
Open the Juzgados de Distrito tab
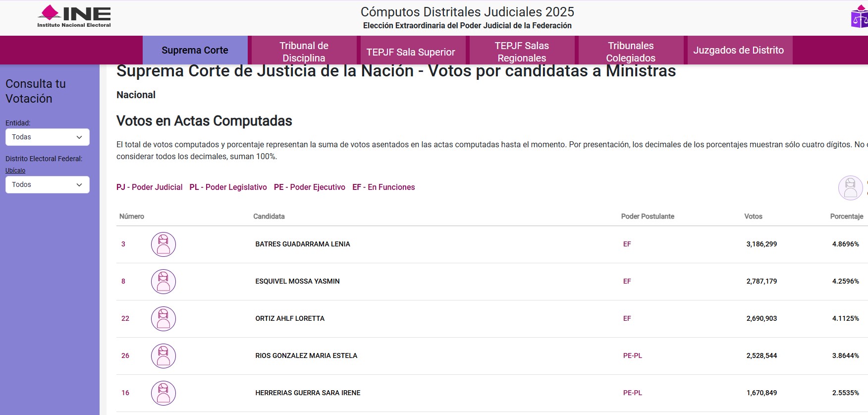[x=738, y=50]
